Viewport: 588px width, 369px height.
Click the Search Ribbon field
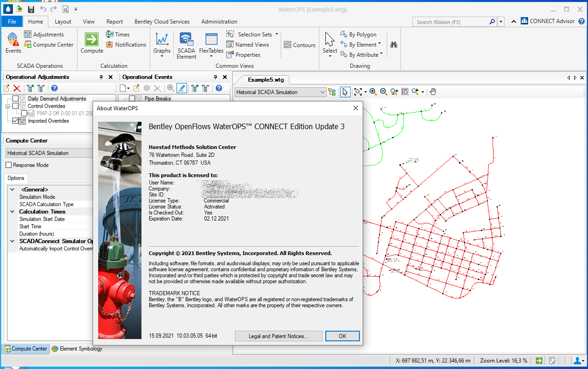coord(451,22)
